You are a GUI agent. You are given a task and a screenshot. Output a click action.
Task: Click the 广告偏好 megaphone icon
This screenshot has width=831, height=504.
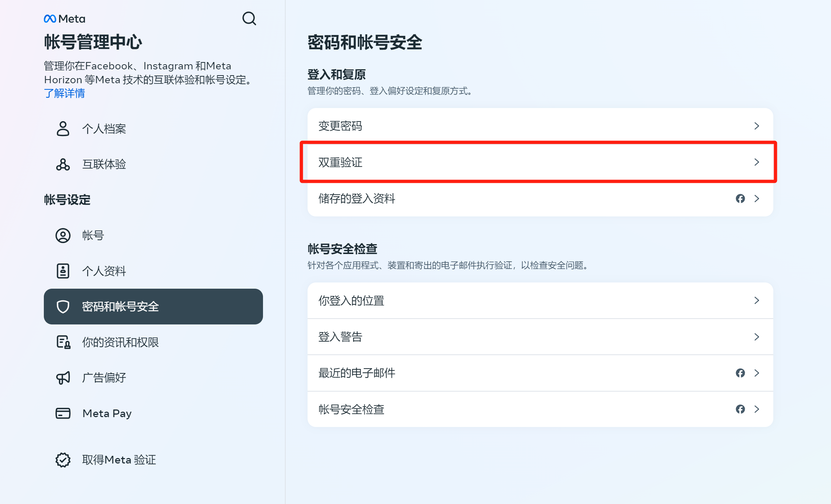pos(63,378)
